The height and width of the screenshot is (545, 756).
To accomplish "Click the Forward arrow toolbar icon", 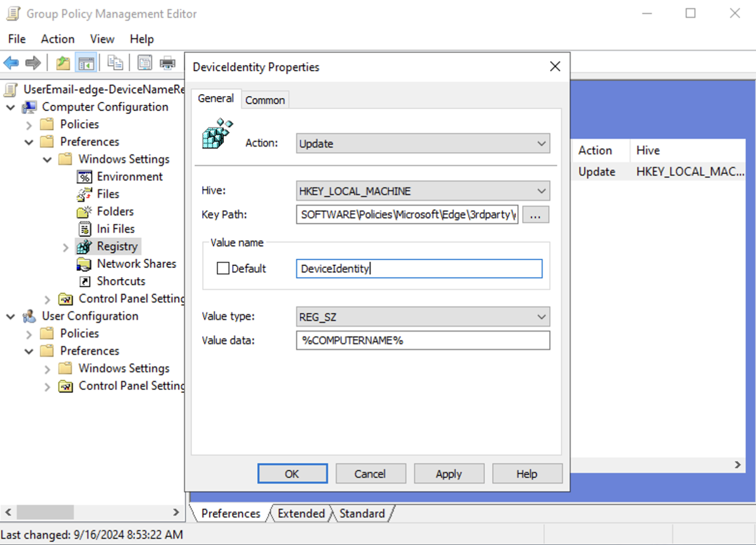I will [33, 63].
